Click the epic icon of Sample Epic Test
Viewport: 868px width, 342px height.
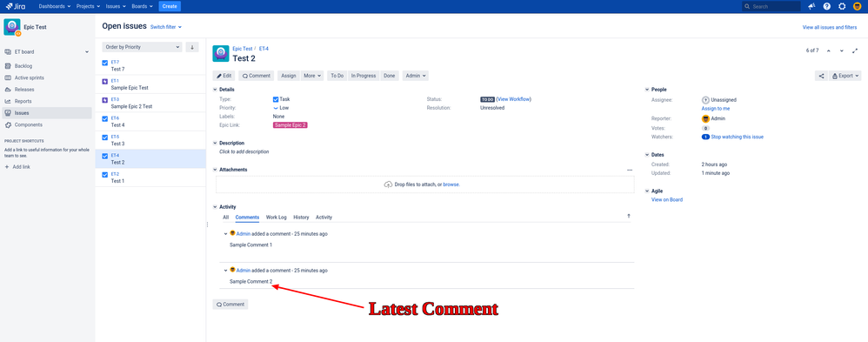[105, 81]
